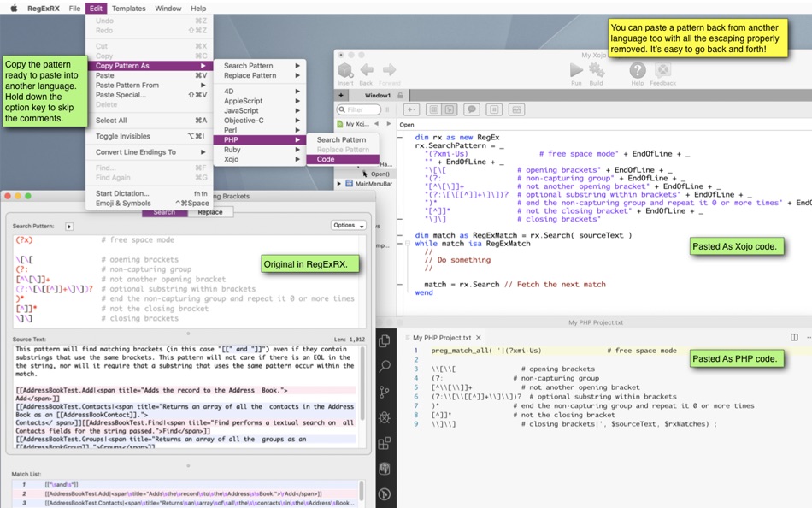The image size is (812, 508).
Task: Choose Code from the PHP submenu
Action: 343,159
